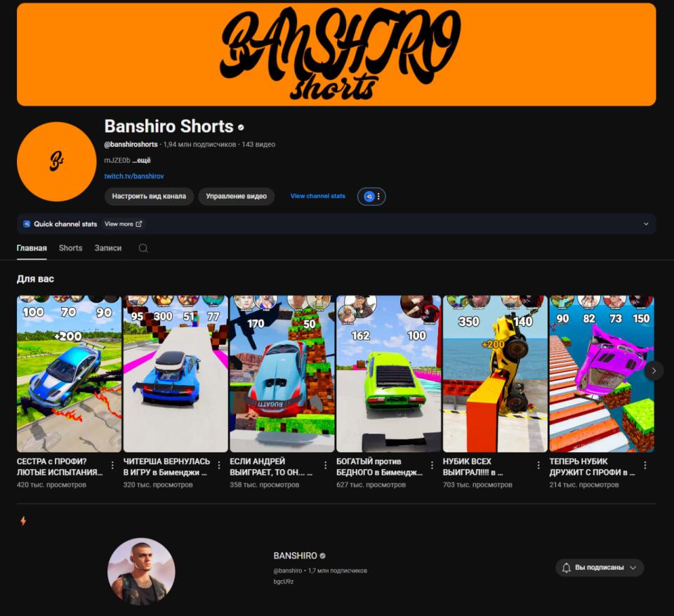The height and width of the screenshot is (616, 674).
Task: Open the Вы подписаны subscription dropdown arrow
Action: 633,568
